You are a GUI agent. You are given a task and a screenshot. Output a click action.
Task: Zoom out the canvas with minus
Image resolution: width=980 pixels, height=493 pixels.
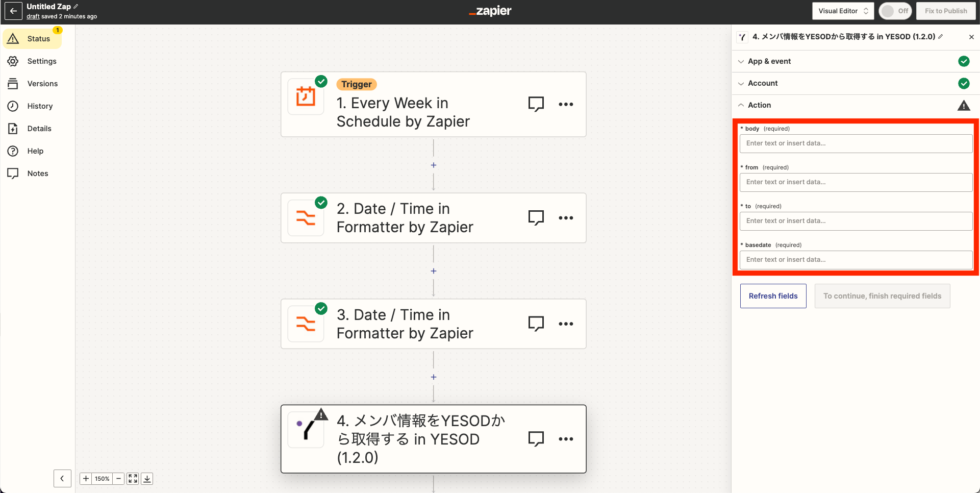[x=118, y=479]
